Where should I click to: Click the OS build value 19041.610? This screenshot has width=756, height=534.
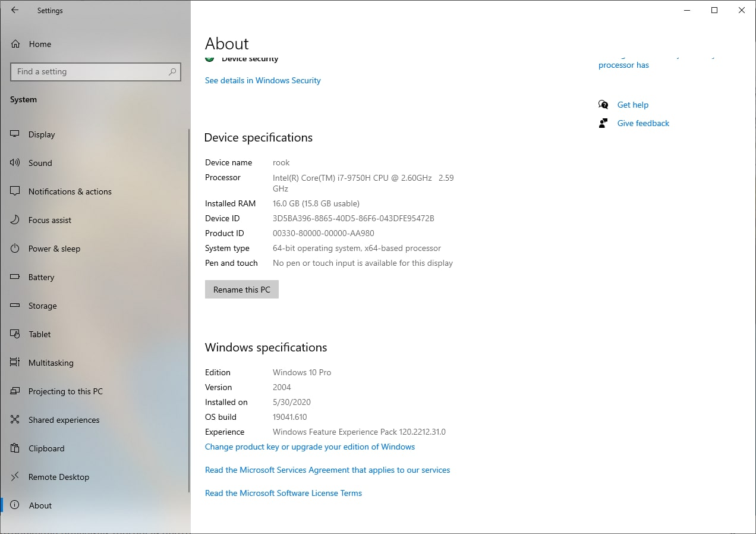pyautogui.click(x=290, y=417)
